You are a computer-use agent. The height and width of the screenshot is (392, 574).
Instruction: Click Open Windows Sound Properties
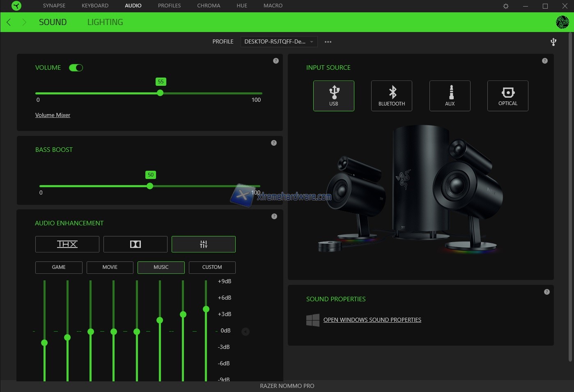372,320
